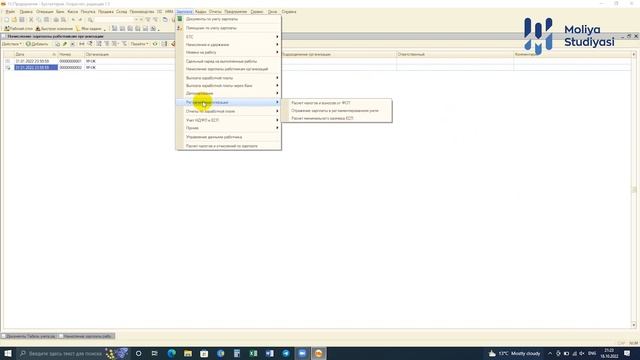The width and height of the screenshot is (640, 360).
Task: Choose Сдельный наряд на выполненные работы
Action: tap(229, 61)
